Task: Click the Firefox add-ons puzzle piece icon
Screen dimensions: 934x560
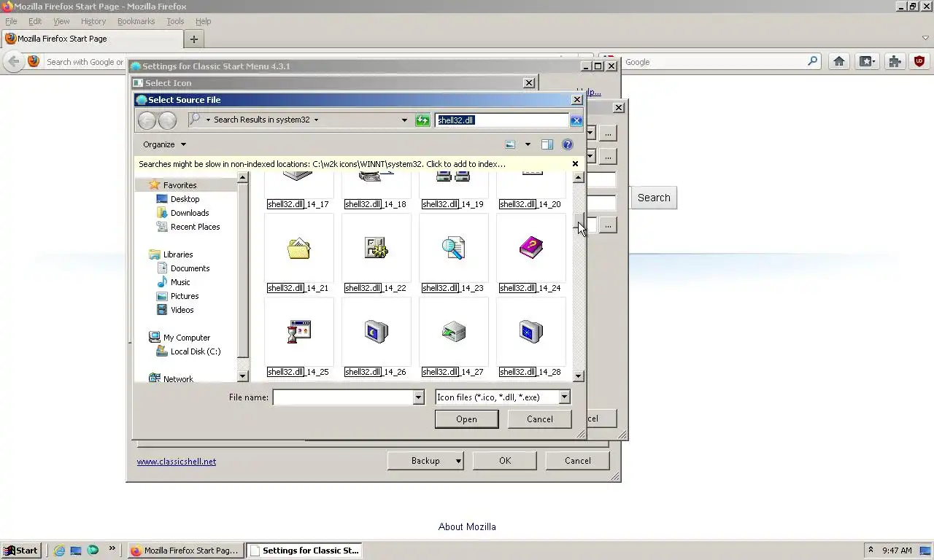Action: (895, 62)
